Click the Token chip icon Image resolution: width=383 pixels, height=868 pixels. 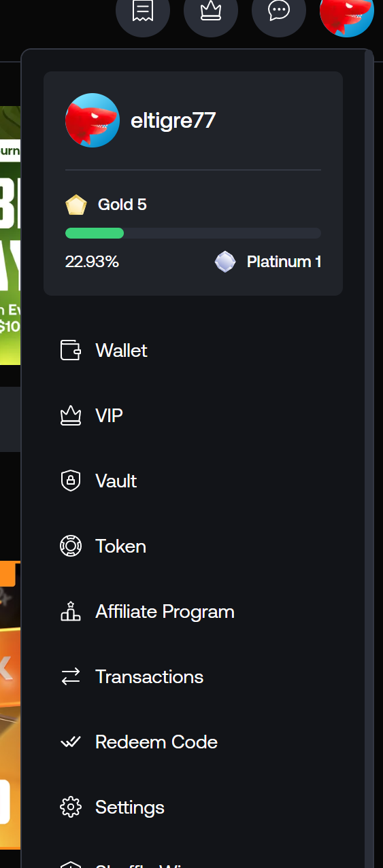[71, 546]
